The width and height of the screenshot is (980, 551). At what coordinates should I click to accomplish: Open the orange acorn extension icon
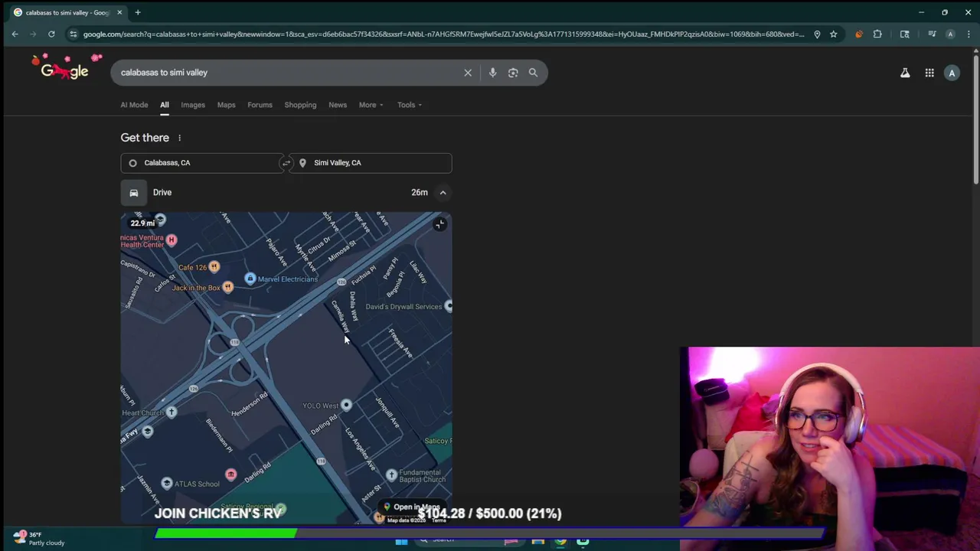point(858,34)
